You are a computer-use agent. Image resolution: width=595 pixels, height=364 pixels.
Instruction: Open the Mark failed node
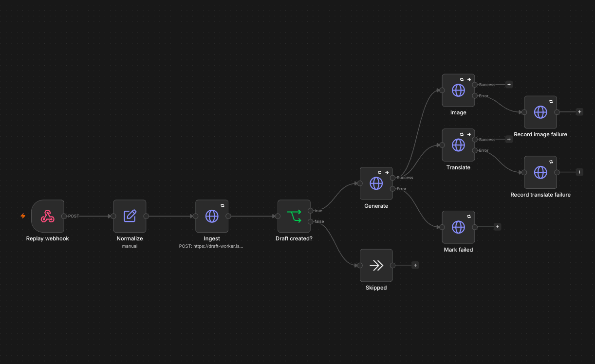point(458,227)
